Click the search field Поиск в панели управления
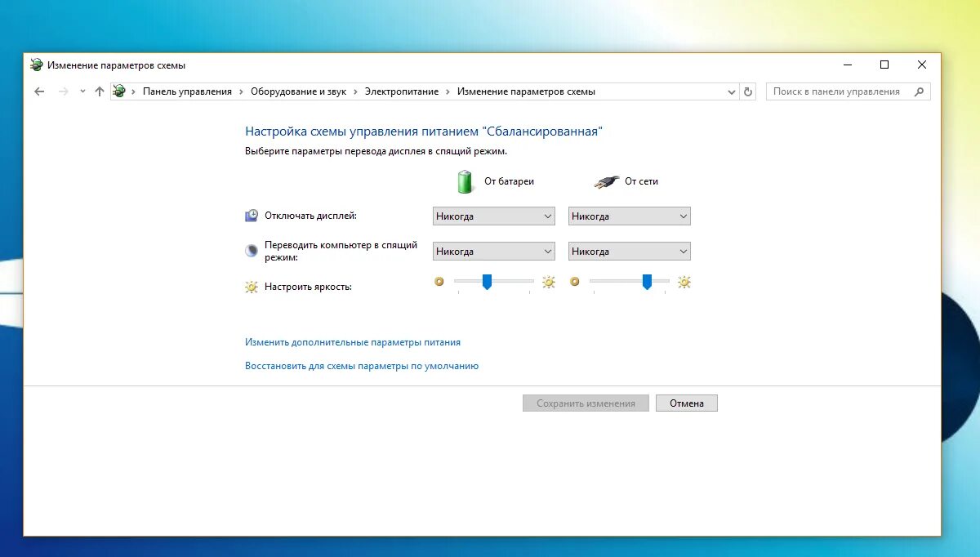The height and width of the screenshot is (557, 980). tap(841, 91)
